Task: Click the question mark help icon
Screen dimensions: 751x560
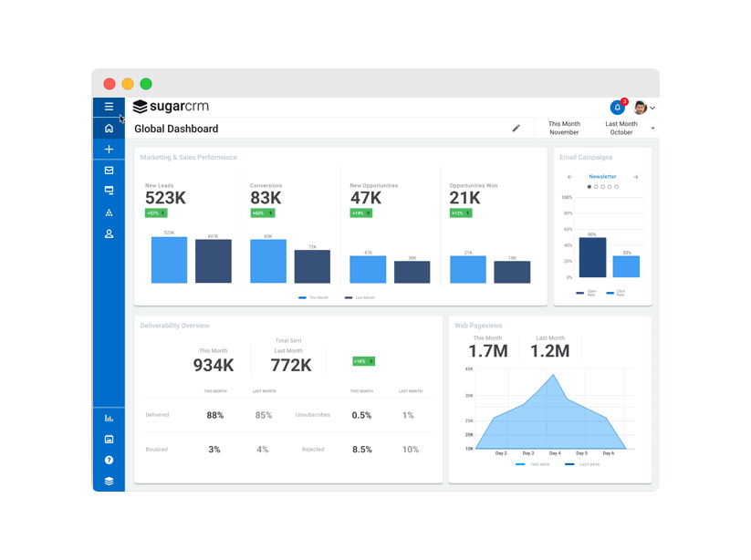Action: tap(109, 461)
